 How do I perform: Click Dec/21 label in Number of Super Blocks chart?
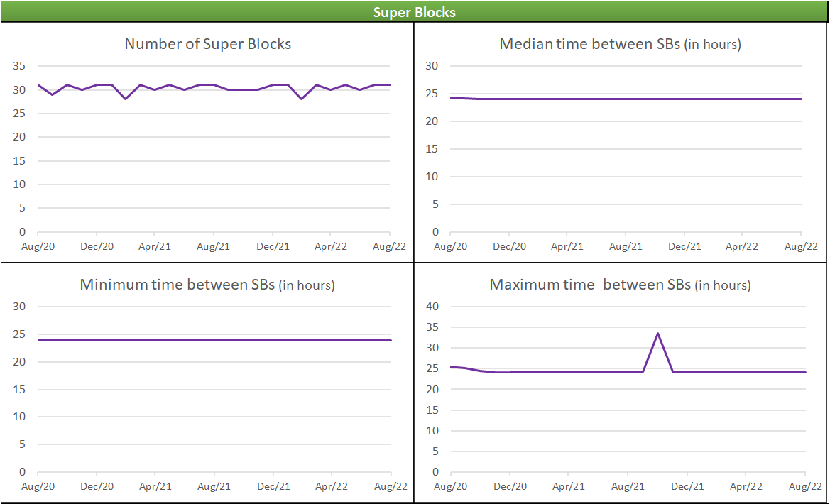point(273,246)
